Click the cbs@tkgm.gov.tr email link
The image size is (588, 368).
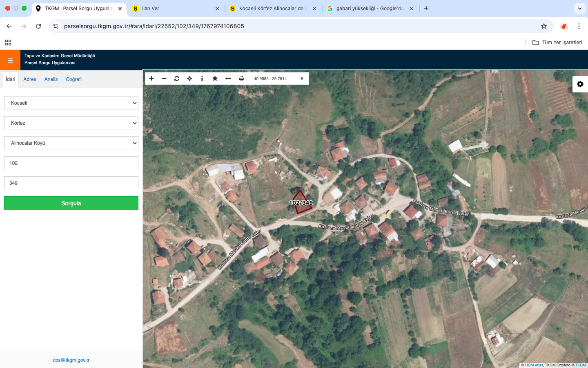[x=71, y=360]
